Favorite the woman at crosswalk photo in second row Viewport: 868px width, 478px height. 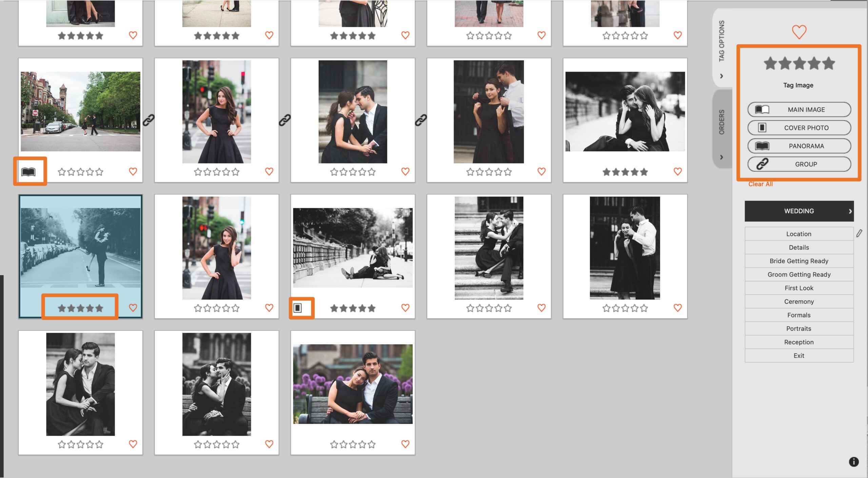(269, 172)
